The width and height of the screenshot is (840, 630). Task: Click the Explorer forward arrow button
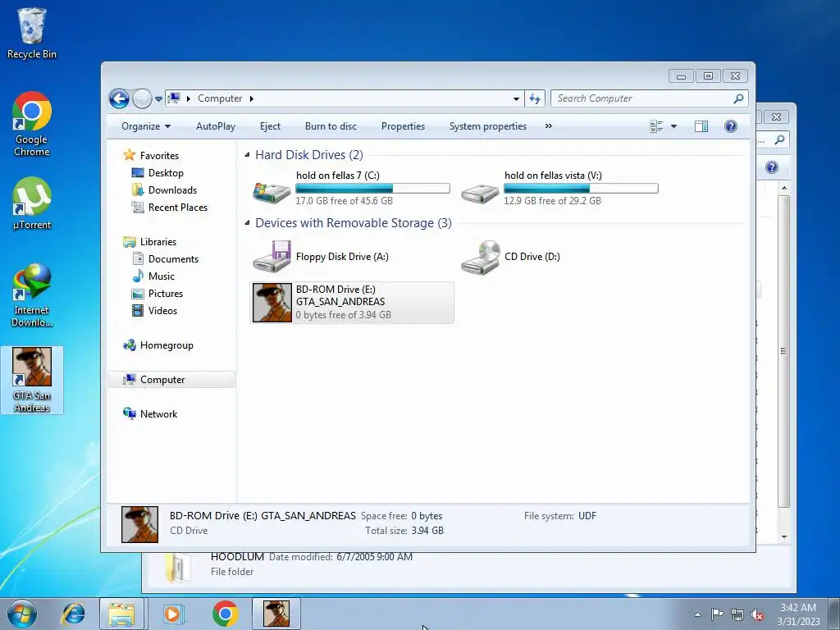click(x=142, y=98)
